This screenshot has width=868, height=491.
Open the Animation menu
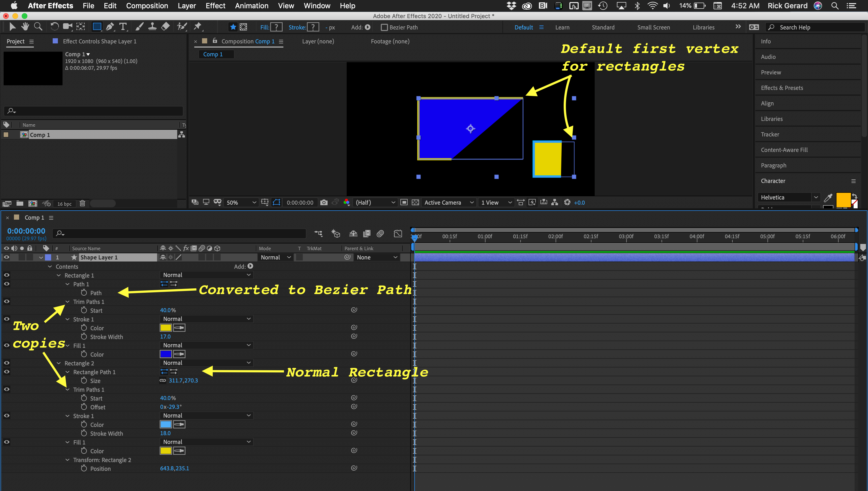pos(251,6)
